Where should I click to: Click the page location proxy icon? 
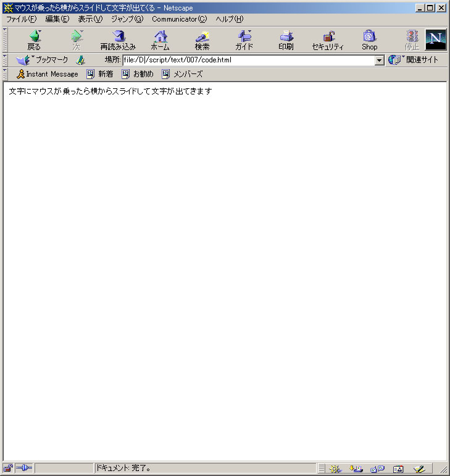[x=80, y=60]
